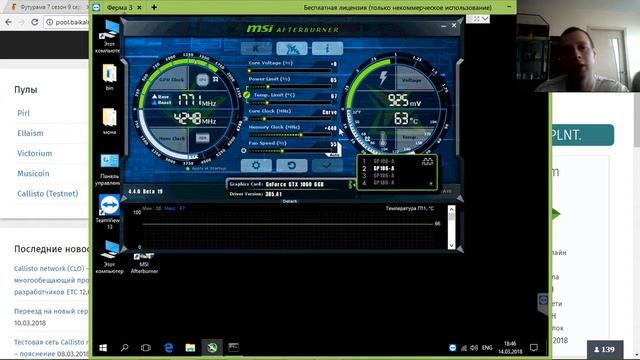640x360 pixels.
Task: Expand the TeamViewer toolbar chevron
Action: click(485, 19)
